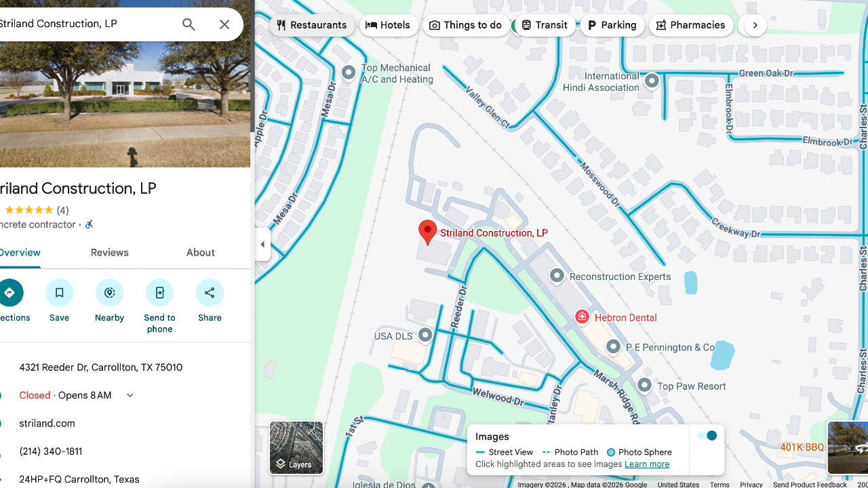Open the About tab
868x488 pixels.
tap(201, 252)
